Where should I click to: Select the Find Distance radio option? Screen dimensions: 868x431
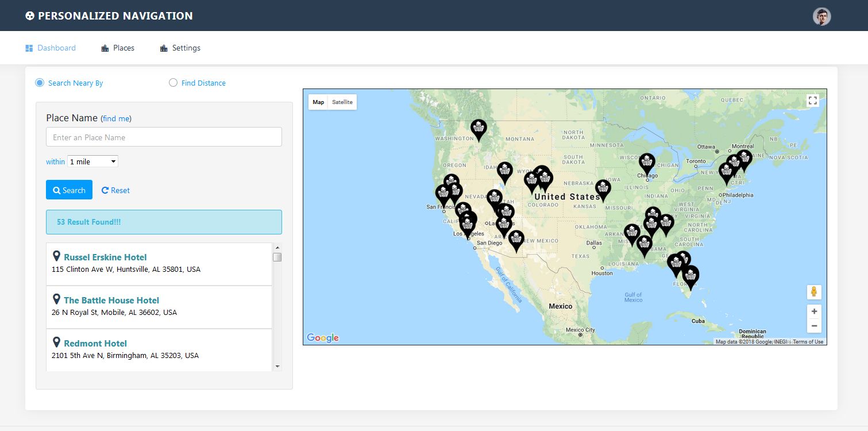173,83
